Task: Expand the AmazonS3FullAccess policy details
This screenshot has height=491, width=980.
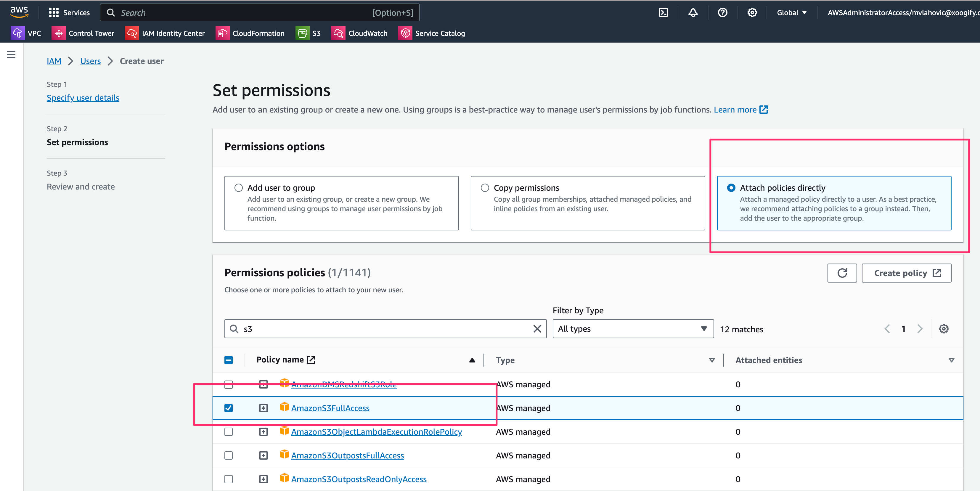Action: (263, 408)
